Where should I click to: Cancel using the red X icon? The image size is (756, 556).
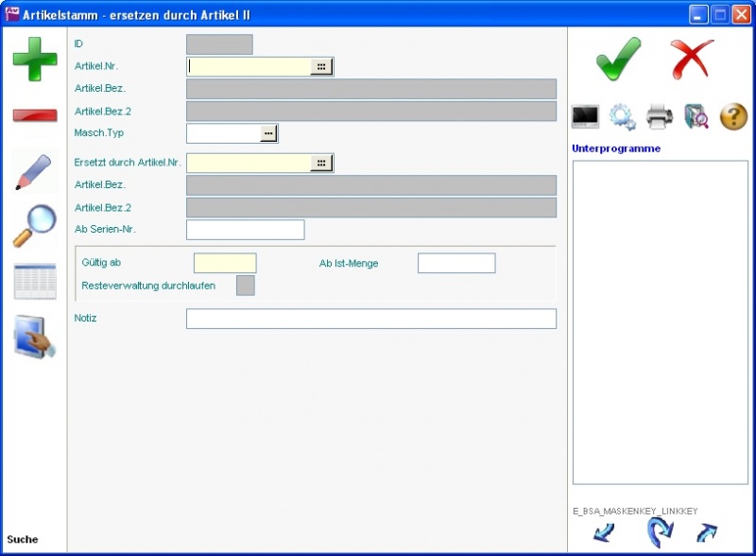pyautogui.click(x=693, y=60)
